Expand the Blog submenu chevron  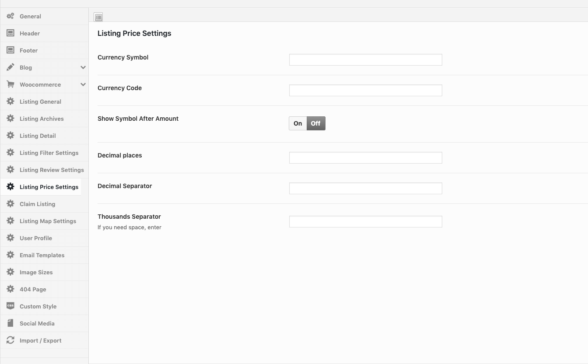pos(83,67)
